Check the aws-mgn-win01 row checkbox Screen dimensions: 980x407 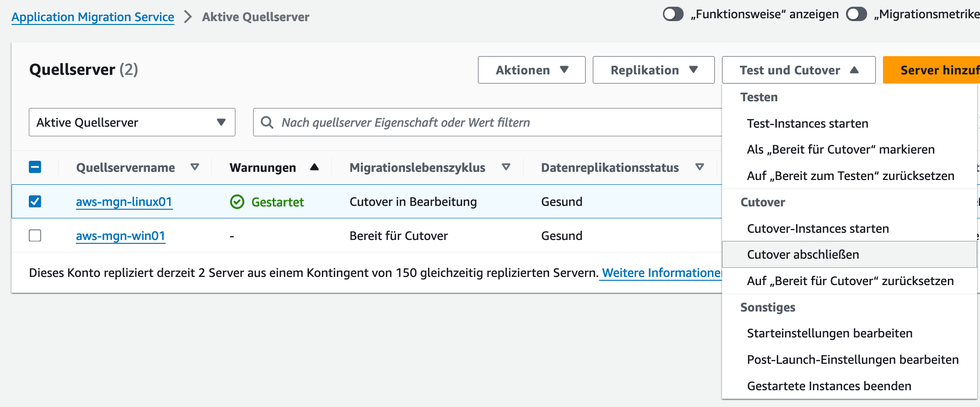pos(35,236)
